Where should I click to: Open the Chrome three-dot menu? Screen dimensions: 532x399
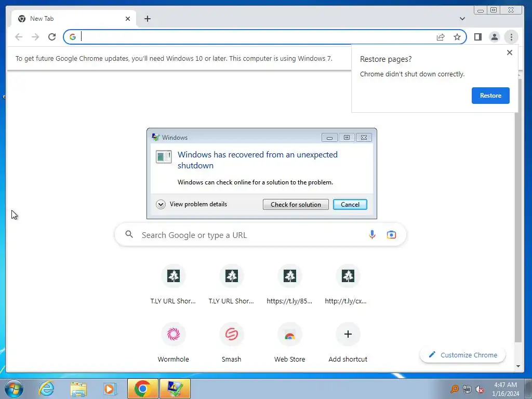(x=511, y=37)
